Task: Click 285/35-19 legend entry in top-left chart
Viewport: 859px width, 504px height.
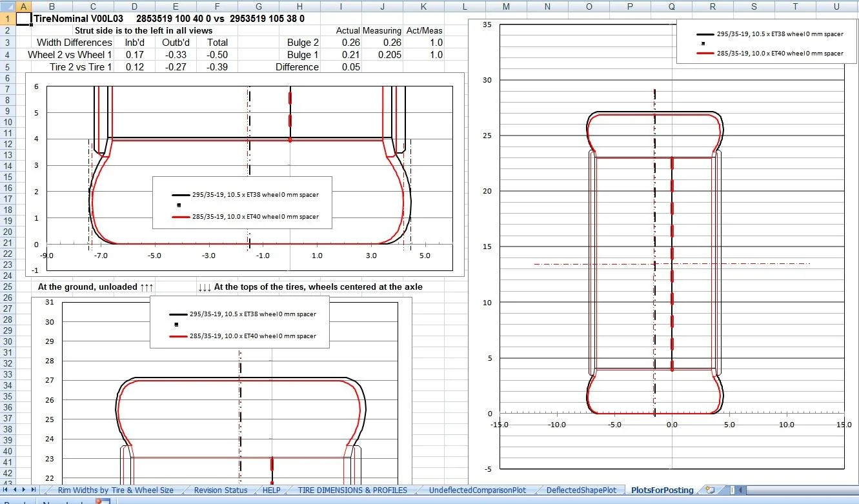Action: tap(245, 217)
